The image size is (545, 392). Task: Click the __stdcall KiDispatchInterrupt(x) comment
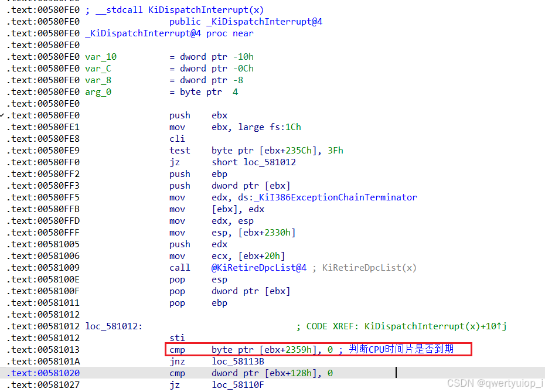tap(175, 10)
